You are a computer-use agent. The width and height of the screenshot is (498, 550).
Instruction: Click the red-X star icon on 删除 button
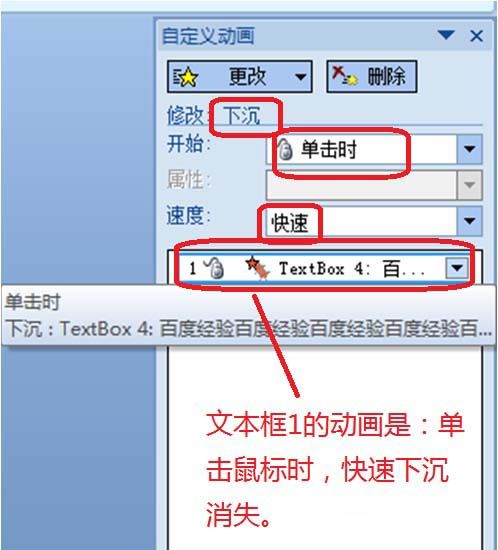click(344, 76)
